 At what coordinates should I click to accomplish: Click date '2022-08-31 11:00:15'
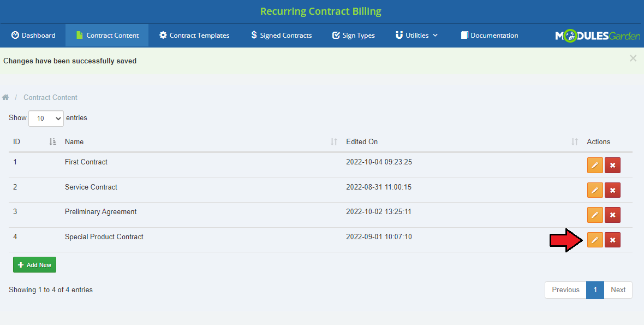[x=379, y=187]
